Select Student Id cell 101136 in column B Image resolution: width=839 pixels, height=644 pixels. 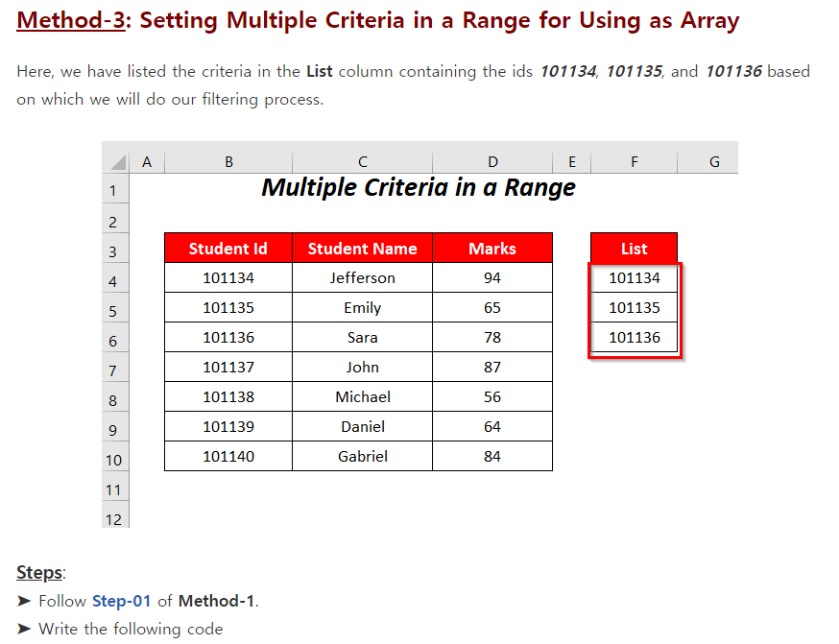(228, 338)
